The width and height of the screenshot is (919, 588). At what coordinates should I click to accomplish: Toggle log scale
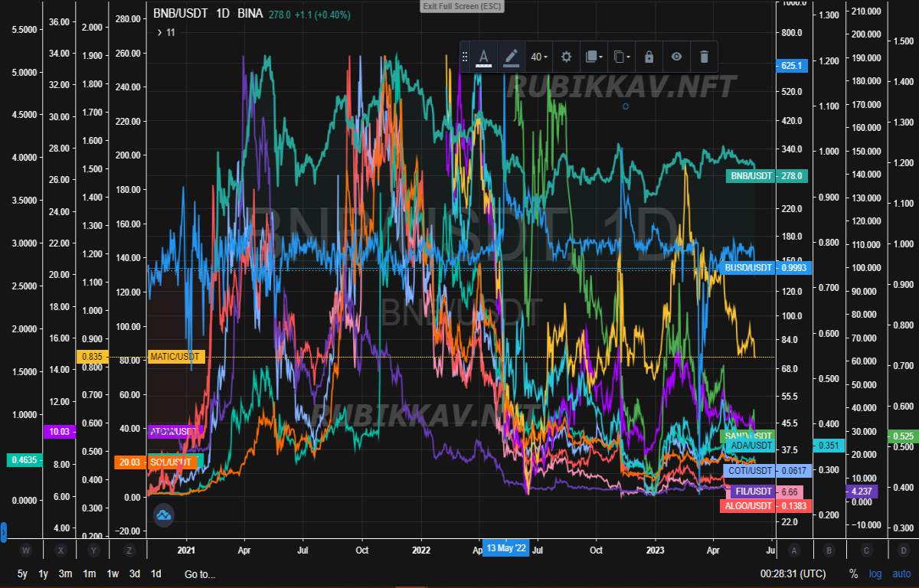(x=875, y=573)
